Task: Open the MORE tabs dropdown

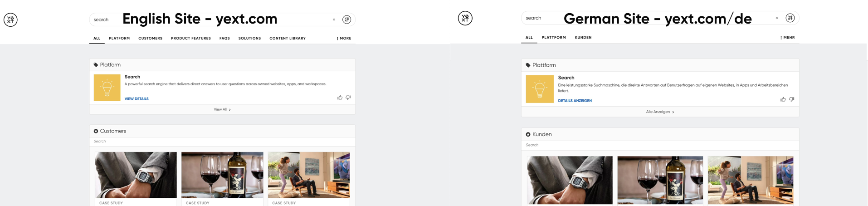Action: tap(344, 39)
